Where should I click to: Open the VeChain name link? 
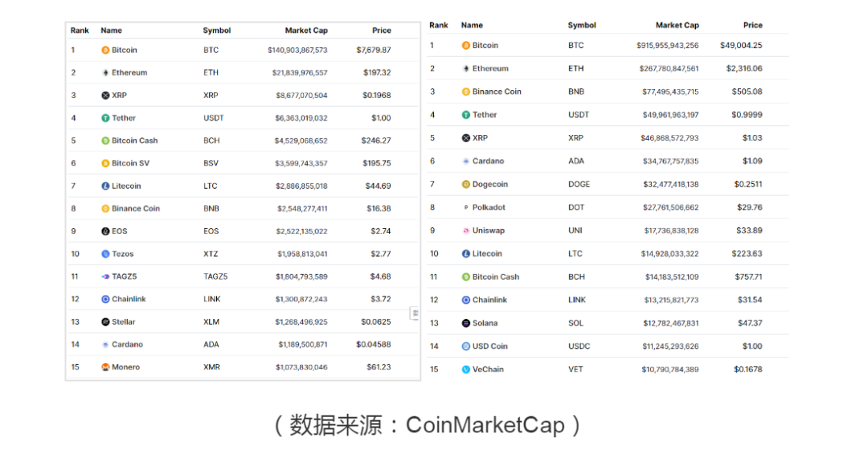click(488, 369)
